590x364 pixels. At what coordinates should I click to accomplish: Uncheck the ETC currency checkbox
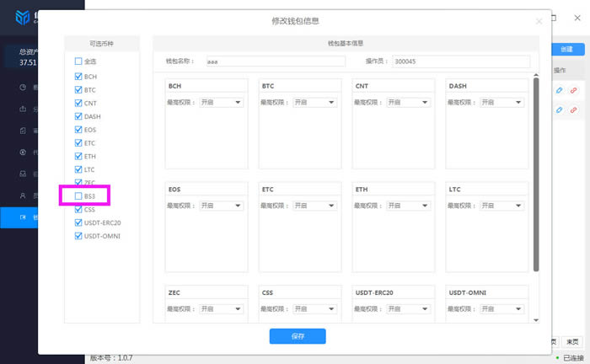coord(78,143)
